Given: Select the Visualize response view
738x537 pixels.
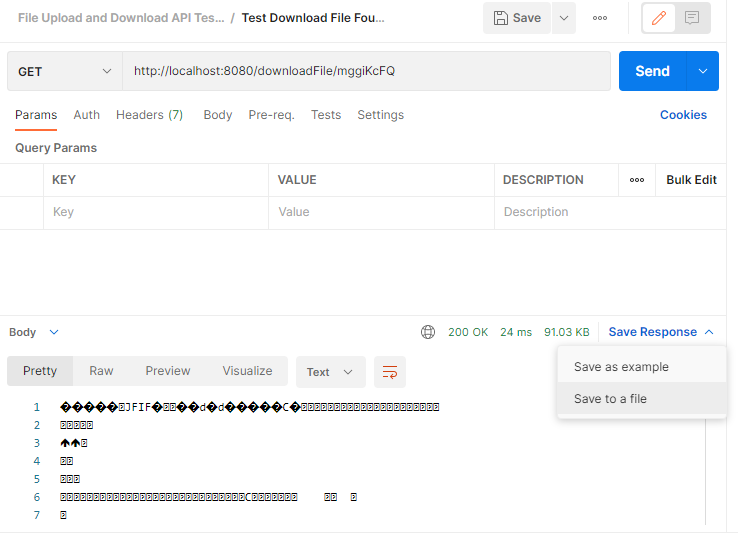Looking at the screenshot, I should point(247,371).
